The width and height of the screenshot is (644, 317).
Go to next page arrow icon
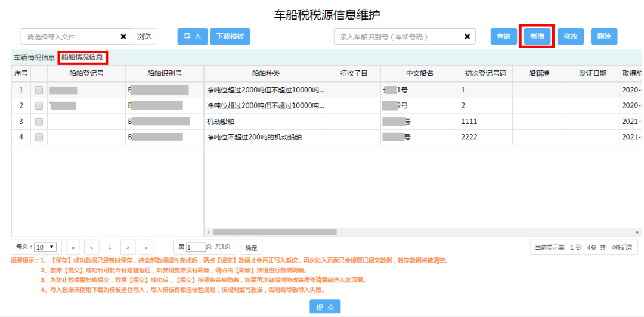click(x=128, y=247)
